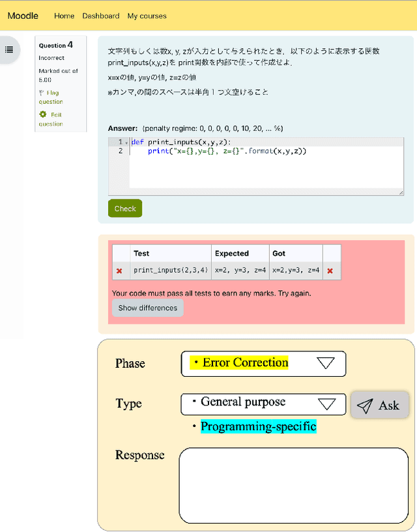Click the def print_inputs(x,y,z): code line

pyautogui.click(x=181, y=142)
